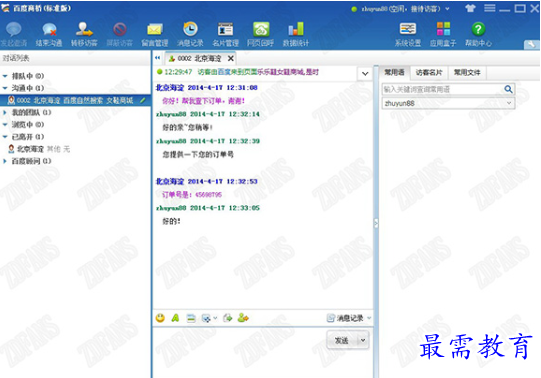Open 数据统计 statistics chart icon

[296, 34]
